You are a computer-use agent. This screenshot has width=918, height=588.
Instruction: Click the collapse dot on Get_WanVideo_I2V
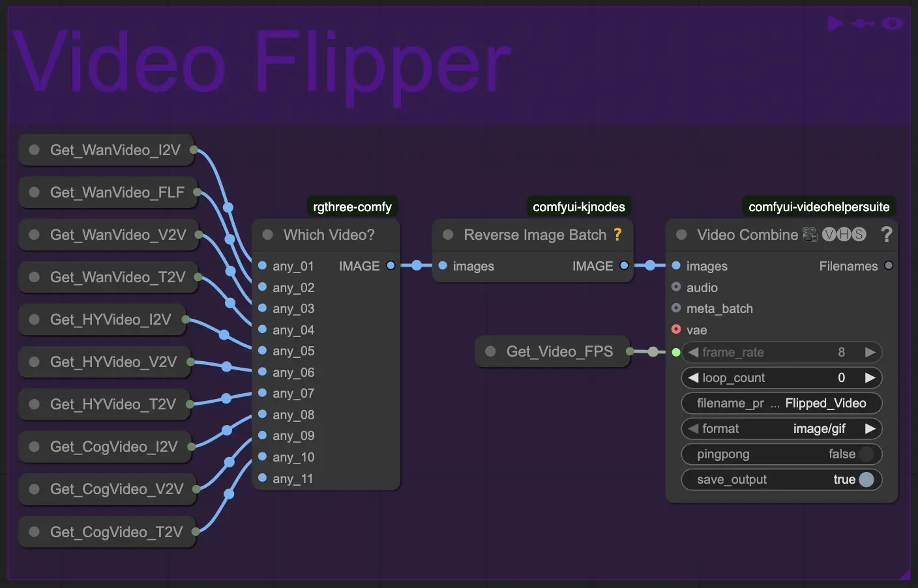pyautogui.click(x=35, y=150)
